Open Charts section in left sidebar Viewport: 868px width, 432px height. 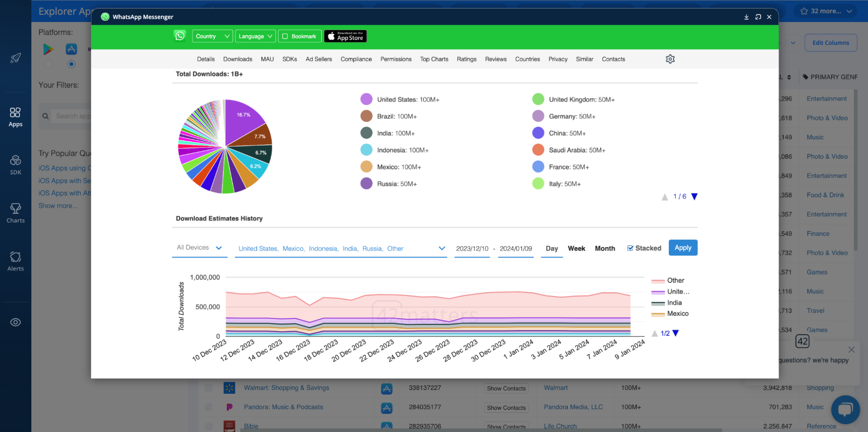(16, 213)
